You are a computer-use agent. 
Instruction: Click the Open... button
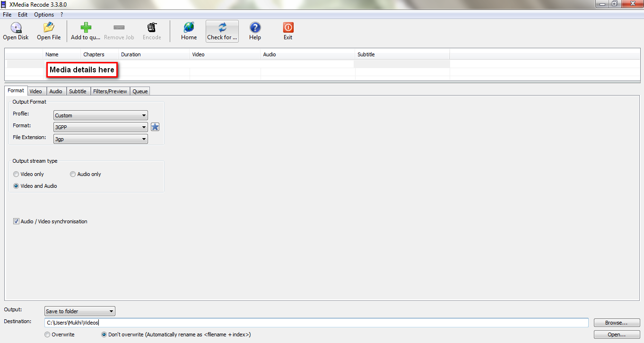click(x=617, y=334)
